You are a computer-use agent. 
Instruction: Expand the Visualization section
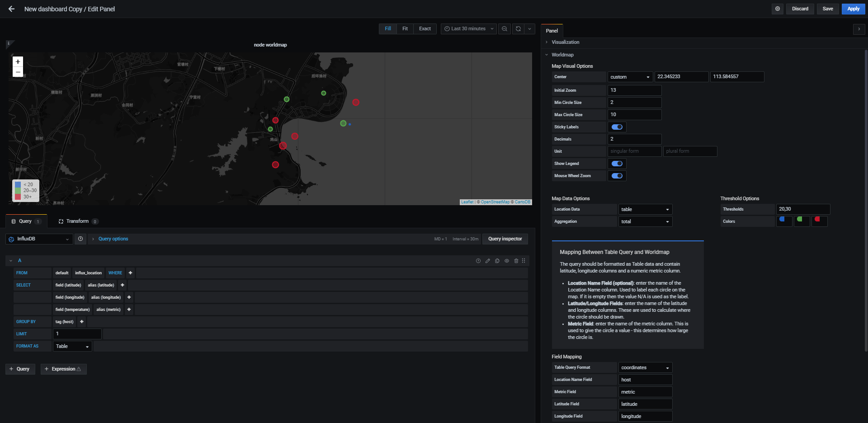click(x=565, y=42)
